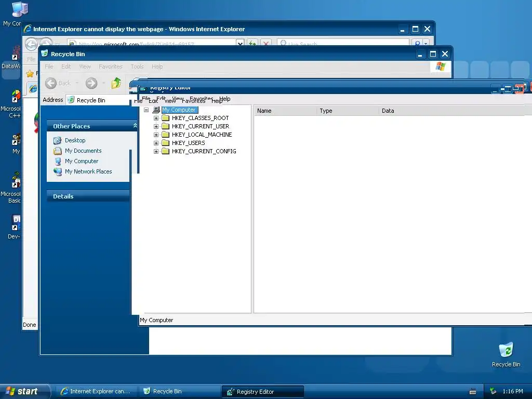The image size is (532, 399).
Task: Select the HKEY_LOCAL_MACHINE tree label
Action: pyautogui.click(x=202, y=135)
